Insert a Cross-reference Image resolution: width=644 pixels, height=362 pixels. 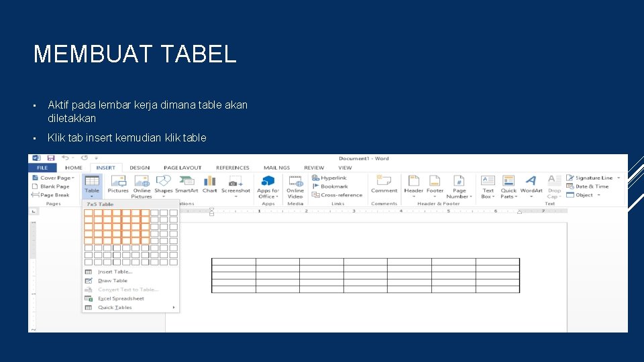pos(337,195)
